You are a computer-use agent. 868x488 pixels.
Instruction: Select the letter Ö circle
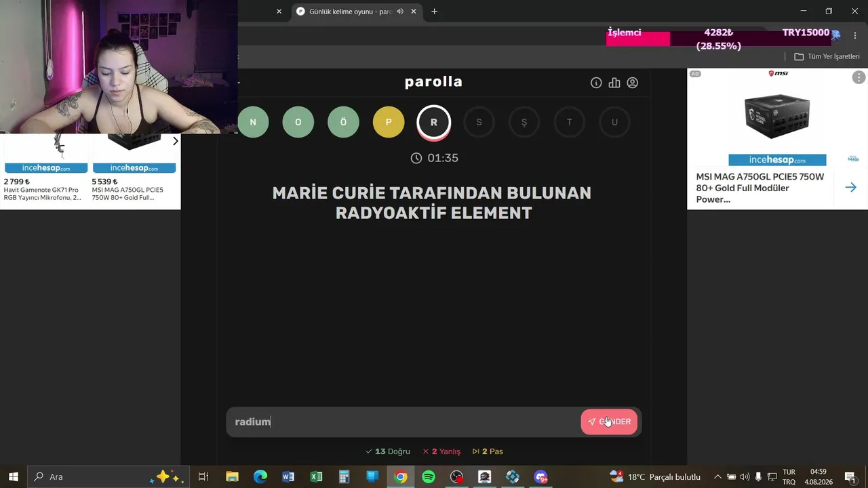tap(343, 122)
